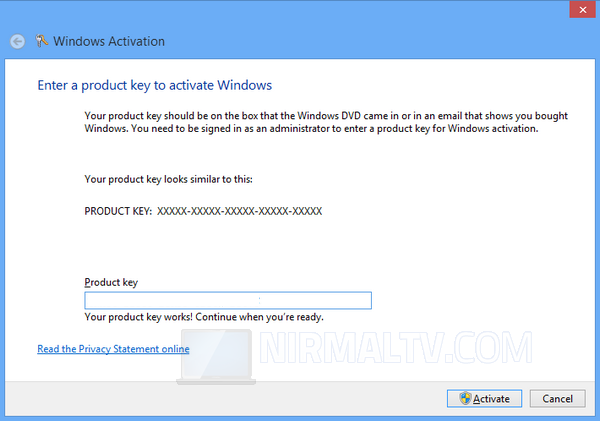Select the 'Enter a product key to activate Windows' heading
This screenshot has height=421, width=600.
pyautogui.click(x=155, y=85)
